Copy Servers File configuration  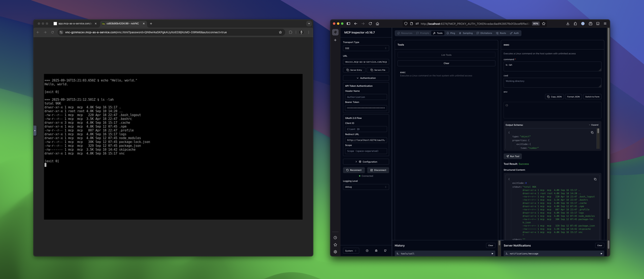pyautogui.click(x=377, y=70)
